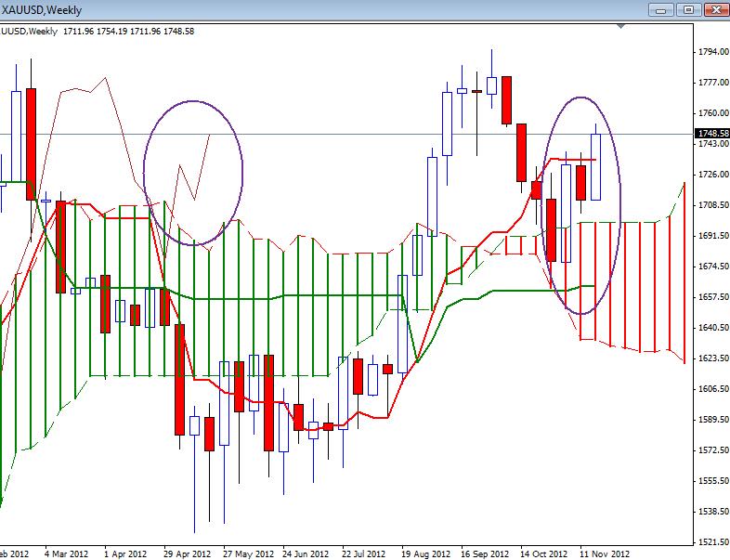
Task: Click the 11 Nov 2012 date label
Action: (605, 553)
